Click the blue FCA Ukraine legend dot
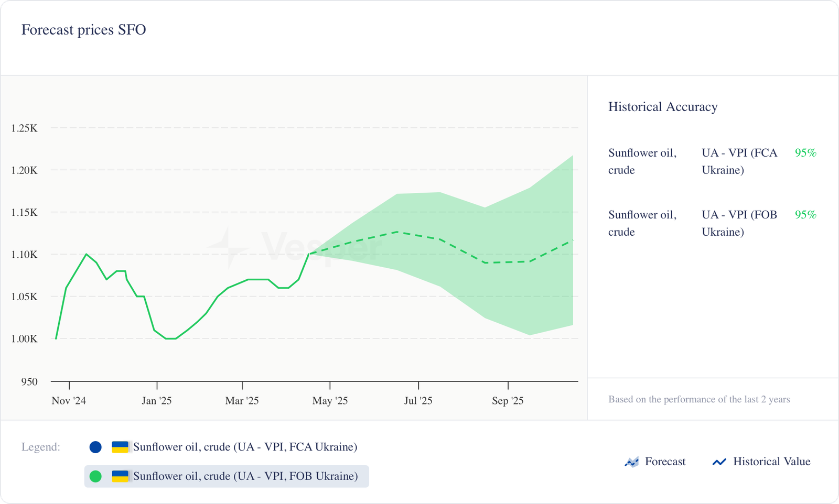This screenshot has height=504, width=839. coord(95,447)
